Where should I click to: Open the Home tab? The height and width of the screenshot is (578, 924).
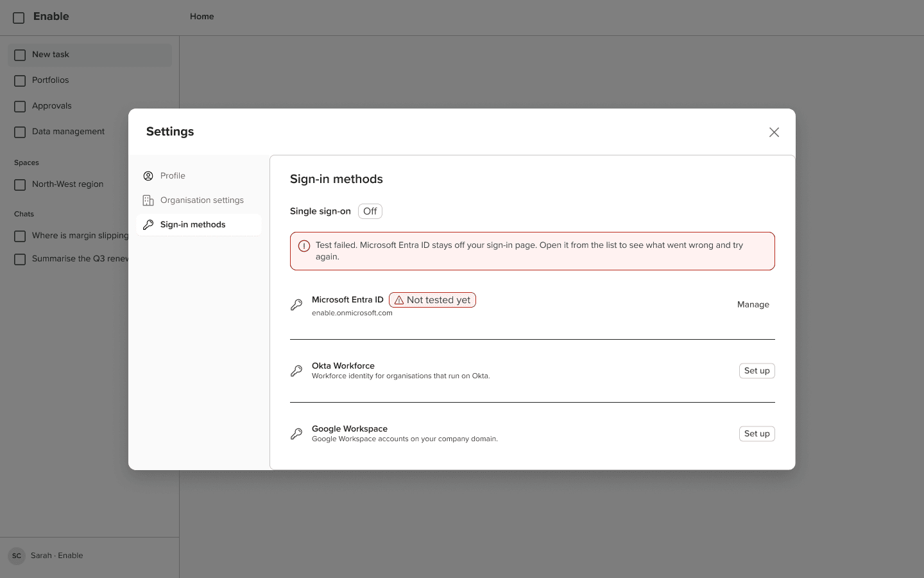(x=202, y=17)
